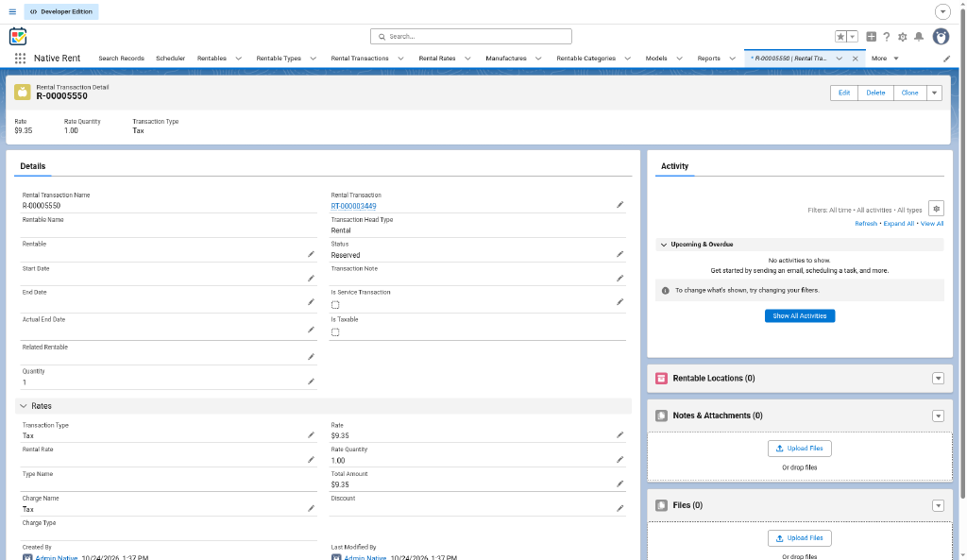
Task: Toggle the Is Taxable checkbox
Action: [335, 331]
